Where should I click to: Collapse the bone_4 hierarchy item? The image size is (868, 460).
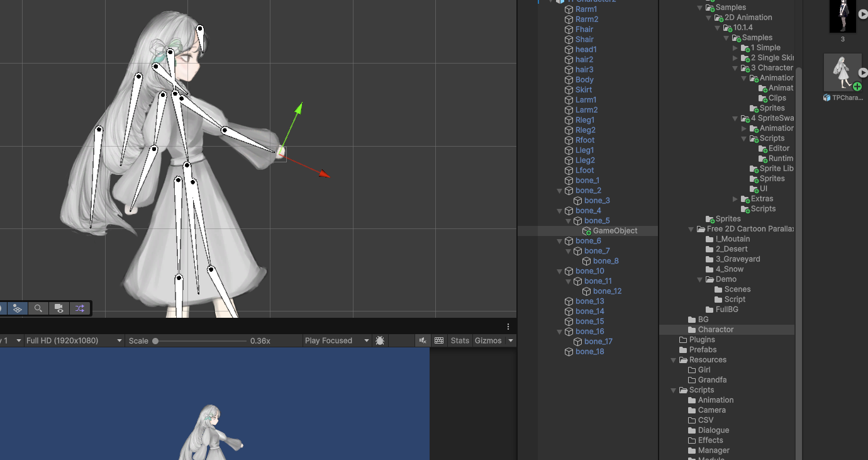(560, 211)
